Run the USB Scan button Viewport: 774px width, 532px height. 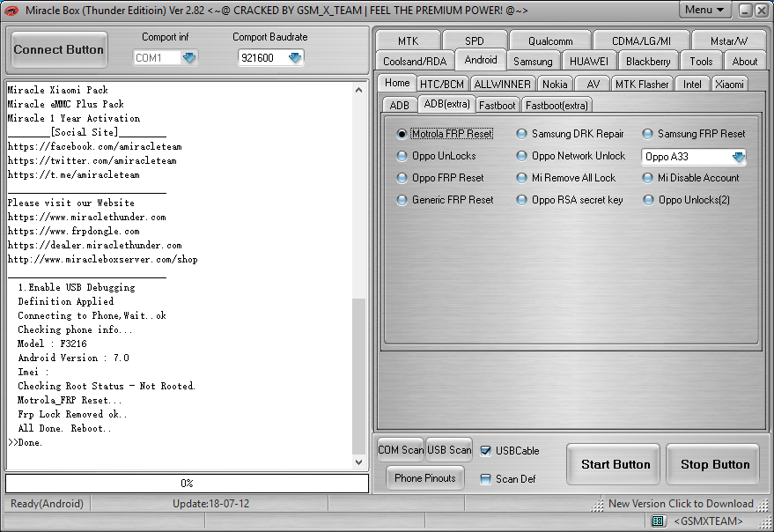click(449, 449)
